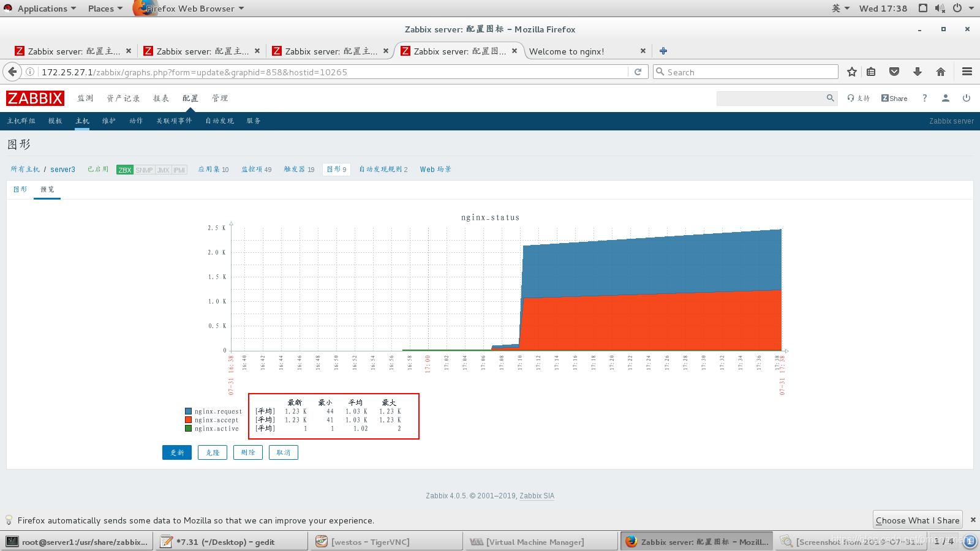Click the volume icon in the system tray
The height and width of the screenshot is (551, 980).
(x=940, y=8)
